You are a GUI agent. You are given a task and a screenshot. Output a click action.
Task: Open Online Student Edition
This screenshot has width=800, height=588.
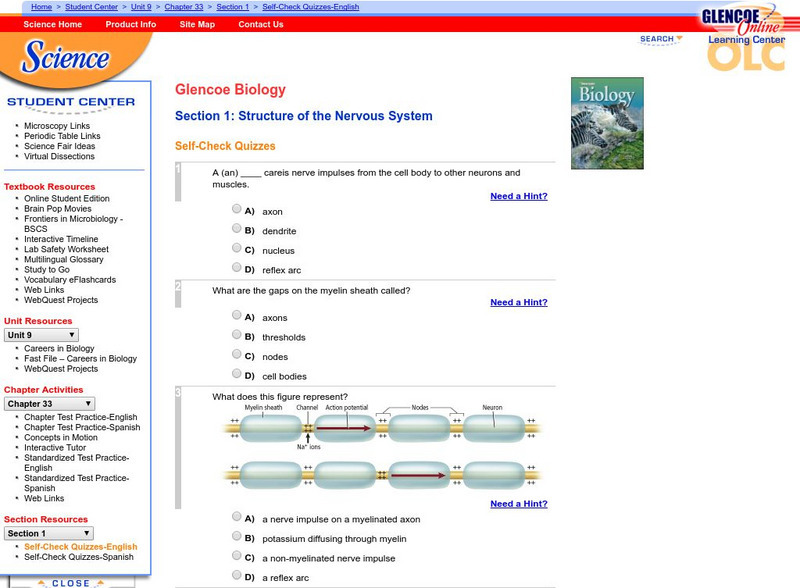tap(67, 198)
